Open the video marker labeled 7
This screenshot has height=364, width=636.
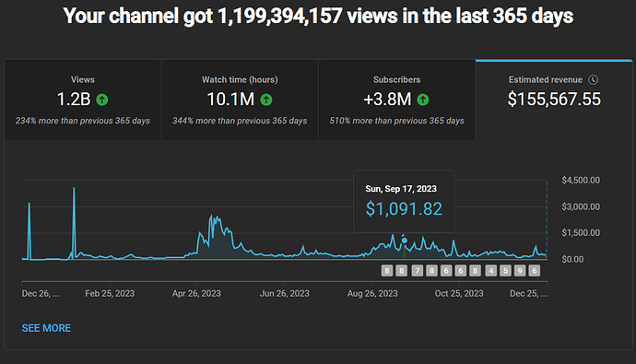pos(417,270)
